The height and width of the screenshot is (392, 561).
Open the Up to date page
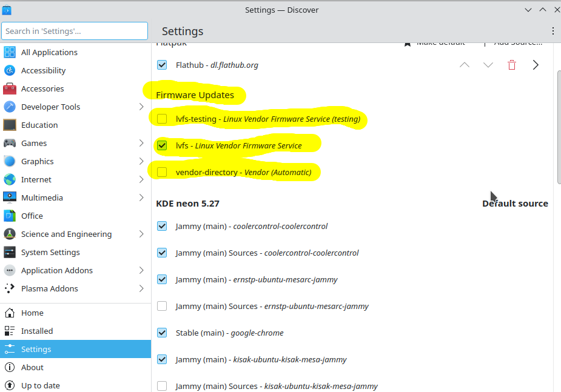pyautogui.click(x=40, y=385)
